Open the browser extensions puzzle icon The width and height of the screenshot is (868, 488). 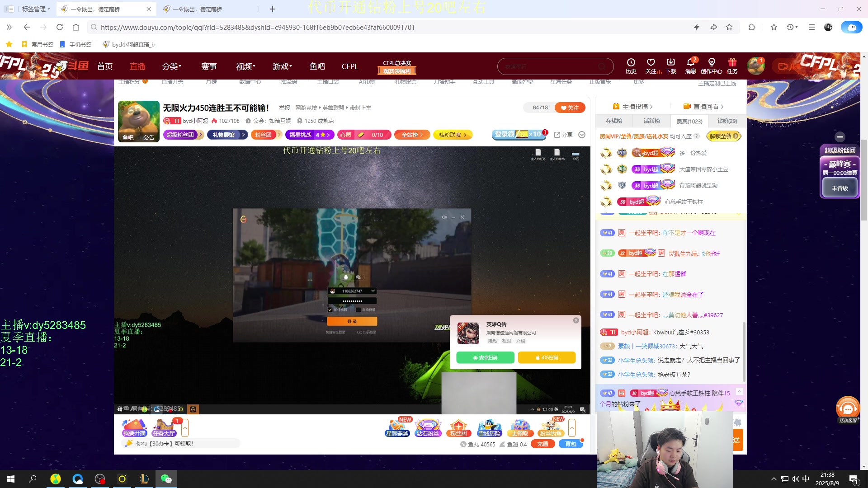tap(752, 27)
